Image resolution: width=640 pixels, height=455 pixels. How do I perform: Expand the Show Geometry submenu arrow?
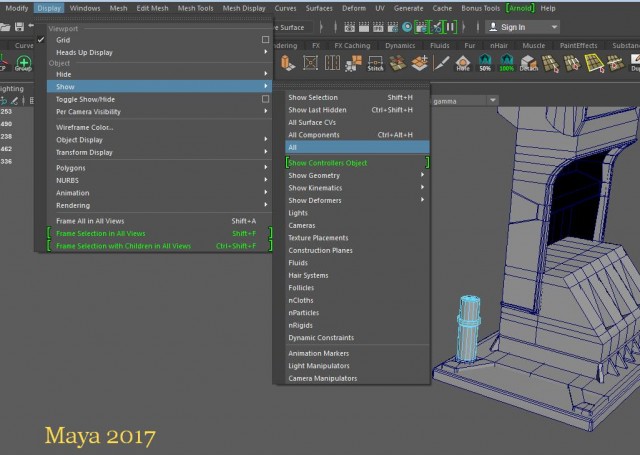[x=422, y=175]
